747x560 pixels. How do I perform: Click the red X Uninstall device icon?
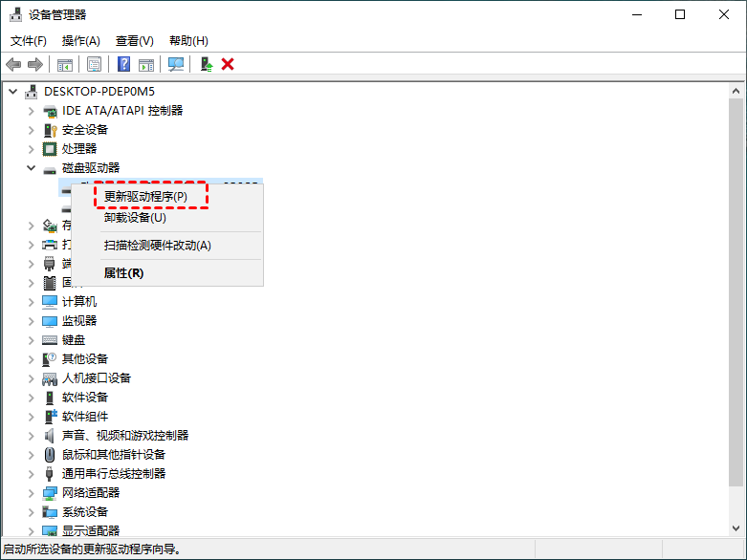coord(228,64)
